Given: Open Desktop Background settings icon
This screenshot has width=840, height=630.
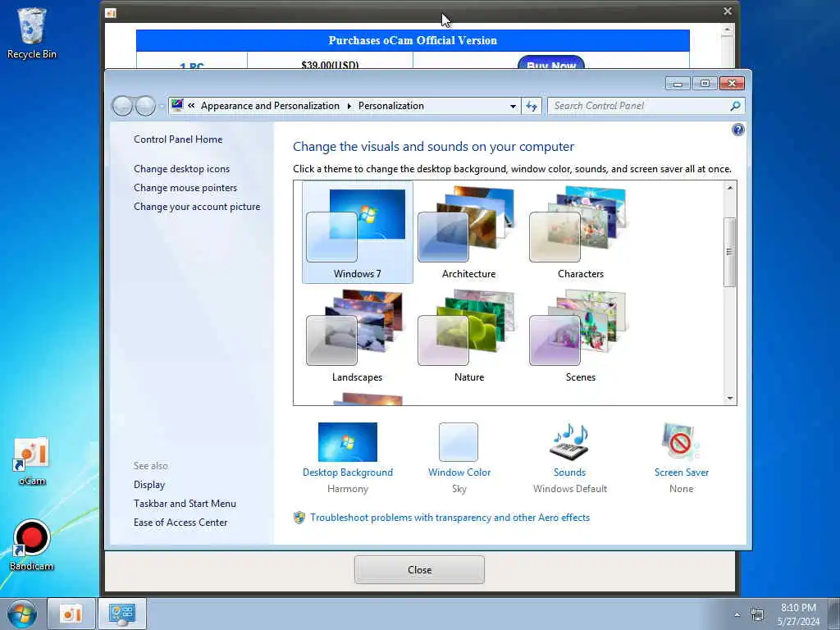Looking at the screenshot, I should point(348,442).
